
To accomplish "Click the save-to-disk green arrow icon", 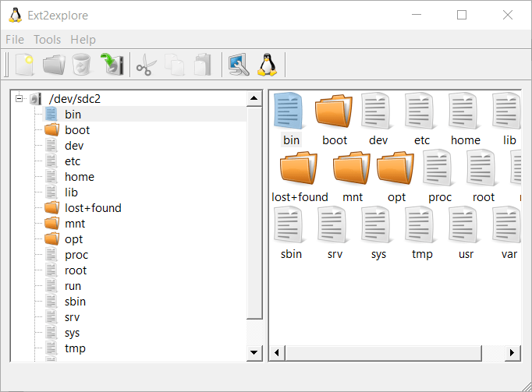I will pyautogui.click(x=112, y=65).
